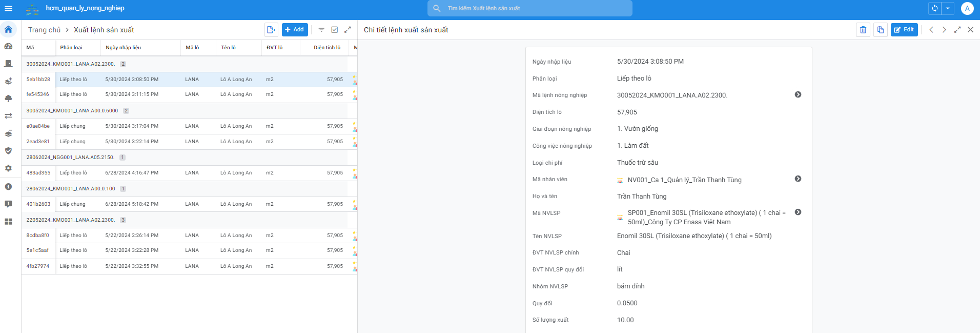Open the dashboard gauge icon in sidebar
The image size is (980, 333).
pos(8,46)
